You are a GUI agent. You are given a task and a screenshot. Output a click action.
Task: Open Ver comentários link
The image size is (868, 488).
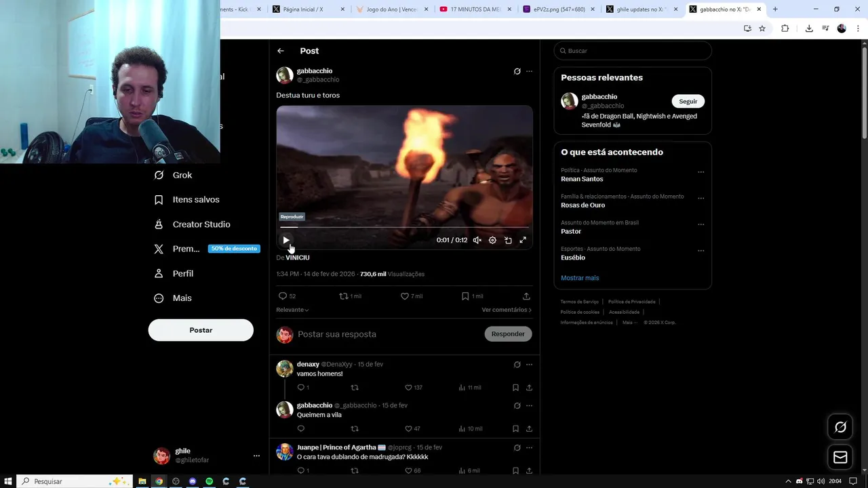[x=507, y=310]
